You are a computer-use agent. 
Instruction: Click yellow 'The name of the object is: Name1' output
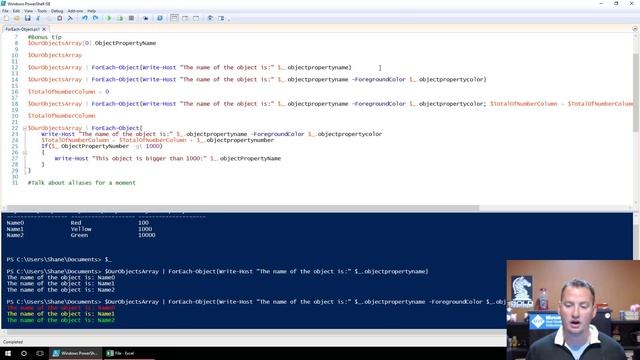pos(60,314)
